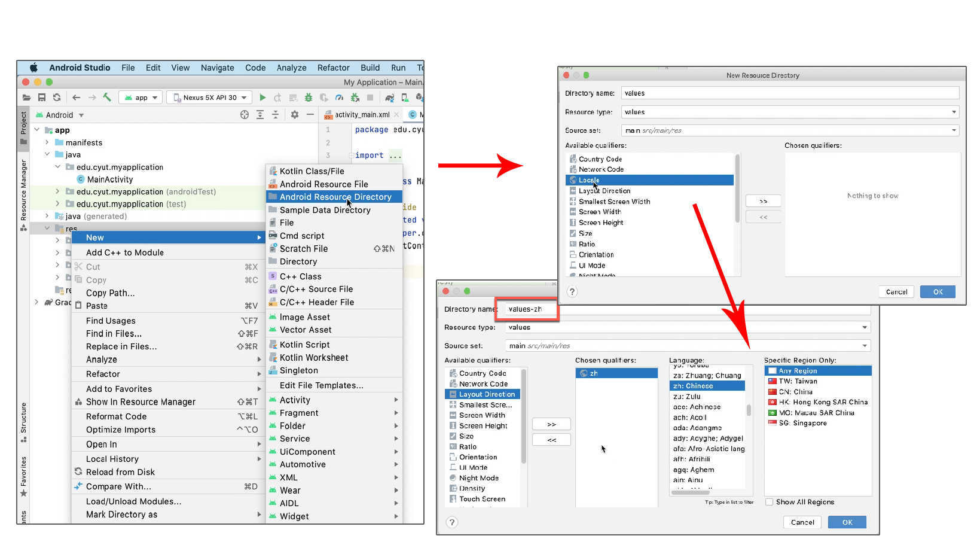Open the Profiler gauge icon
Viewport: 980px width, 554px height.
(x=339, y=98)
